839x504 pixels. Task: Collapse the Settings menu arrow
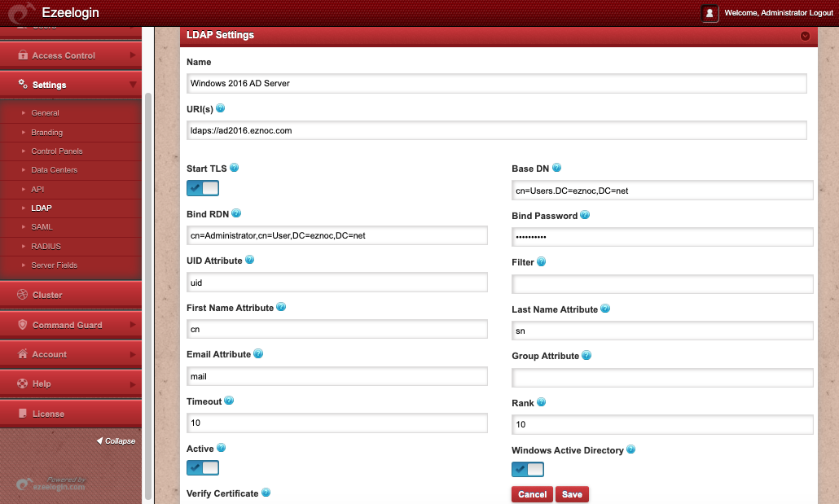[x=133, y=85]
